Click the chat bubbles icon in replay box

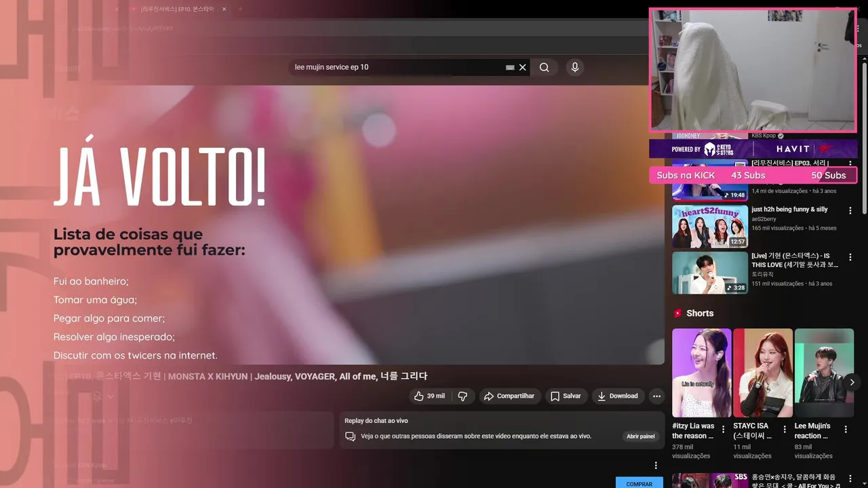[x=350, y=436]
